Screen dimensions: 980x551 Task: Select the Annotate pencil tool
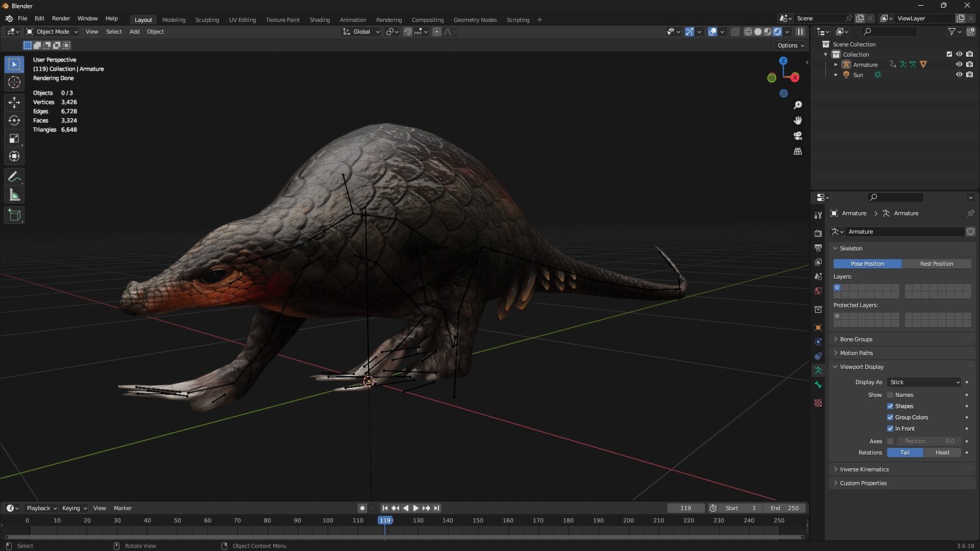[x=14, y=177]
